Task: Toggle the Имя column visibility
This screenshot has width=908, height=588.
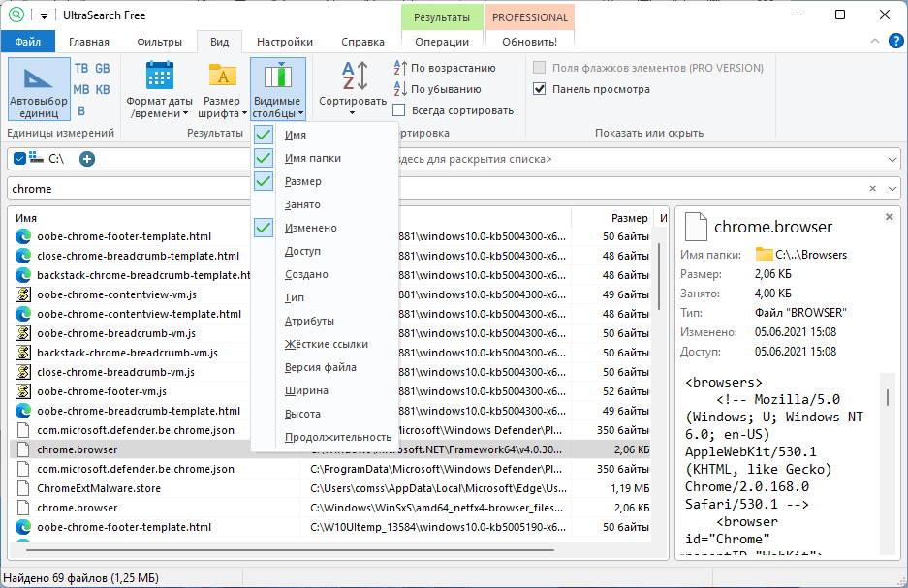Action: tap(325, 135)
